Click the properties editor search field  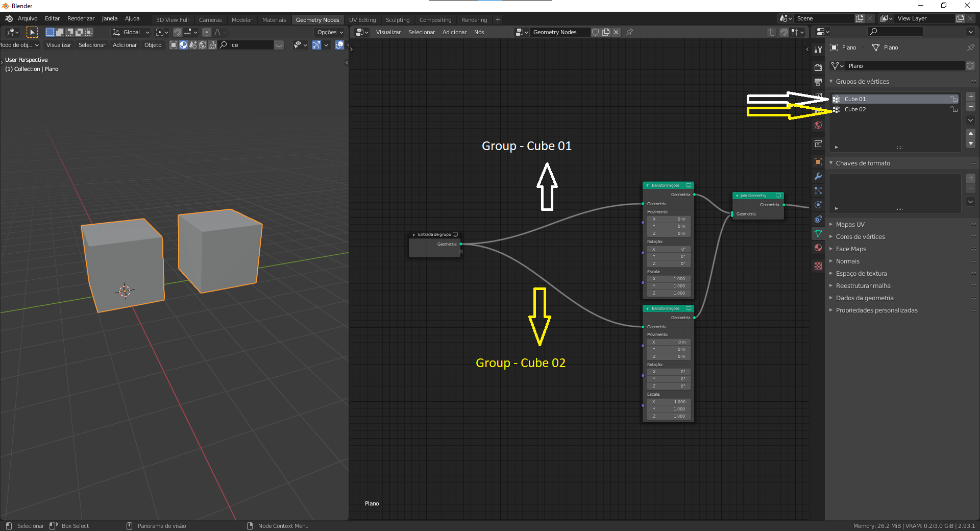895,32
